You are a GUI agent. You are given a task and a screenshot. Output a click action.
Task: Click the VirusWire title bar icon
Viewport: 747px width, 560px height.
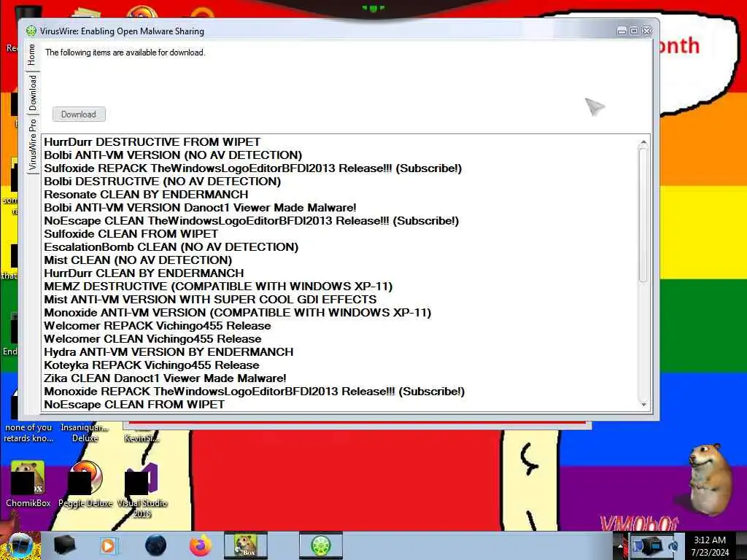[x=31, y=31]
